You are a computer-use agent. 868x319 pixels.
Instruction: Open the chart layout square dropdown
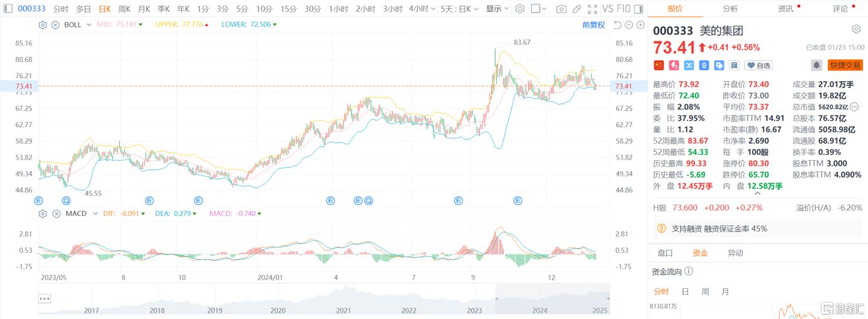pyautogui.click(x=539, y=9)
